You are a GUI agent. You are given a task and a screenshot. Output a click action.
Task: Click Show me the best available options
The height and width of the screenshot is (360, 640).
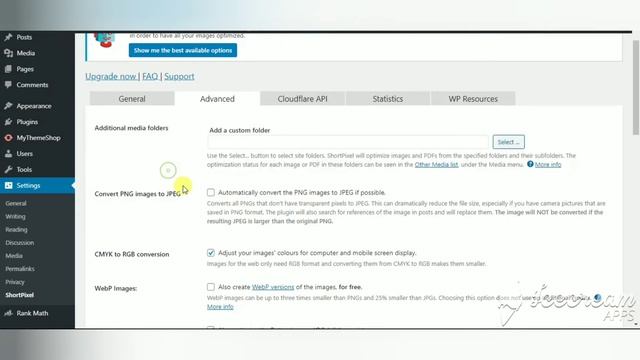[x=183, y=50]
